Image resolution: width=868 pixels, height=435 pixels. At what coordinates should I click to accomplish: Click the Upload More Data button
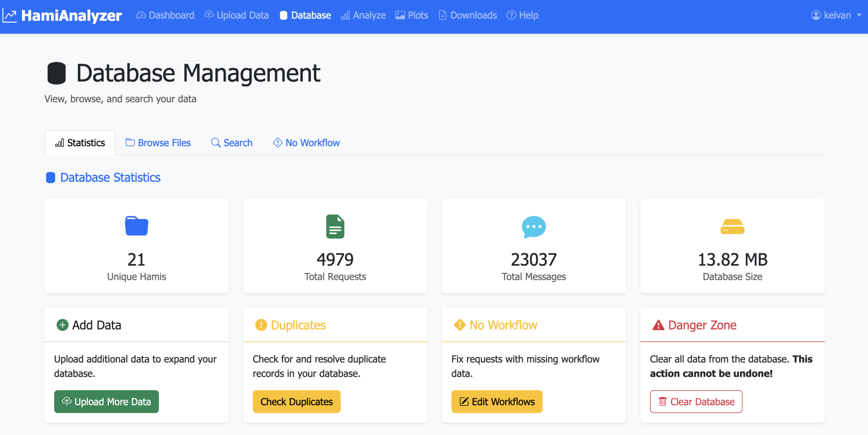106,401
